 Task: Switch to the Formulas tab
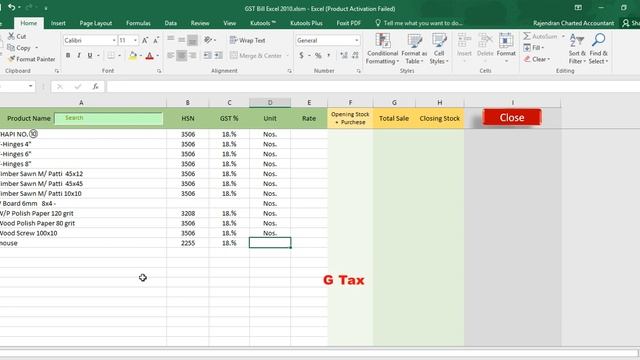tap(138, 23)
